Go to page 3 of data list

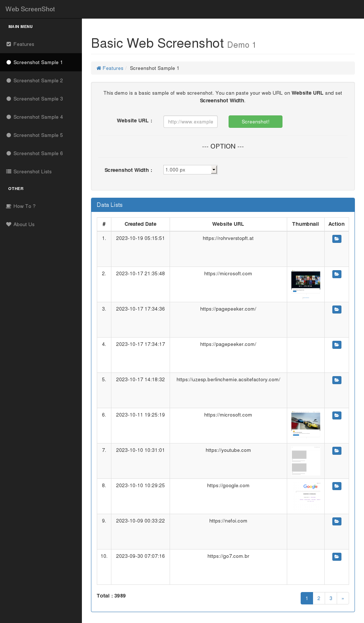[331, 598]
